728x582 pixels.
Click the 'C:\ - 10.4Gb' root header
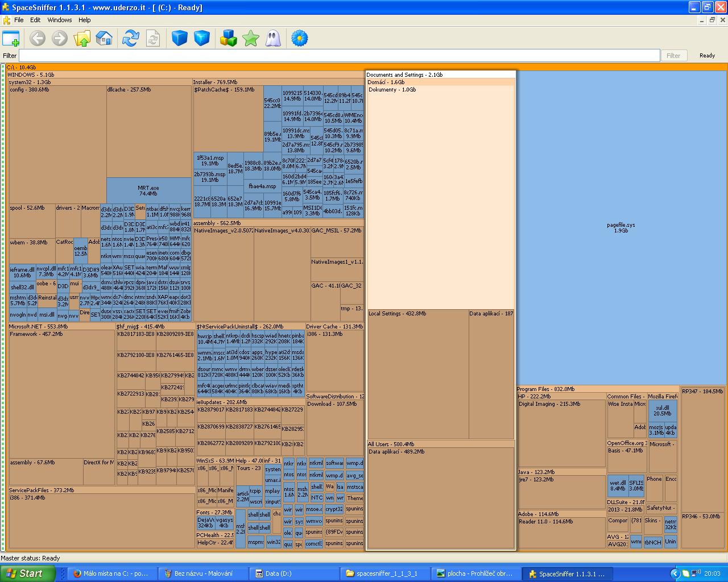pos(366,67)
